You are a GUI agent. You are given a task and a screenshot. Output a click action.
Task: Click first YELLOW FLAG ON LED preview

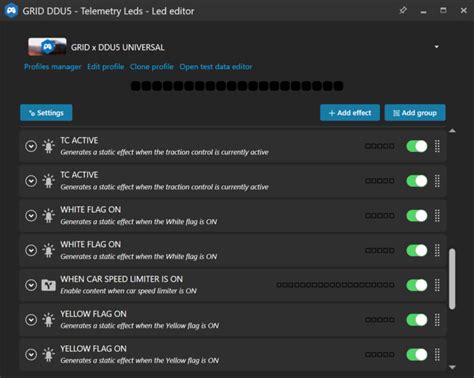(x=380, y=320)
